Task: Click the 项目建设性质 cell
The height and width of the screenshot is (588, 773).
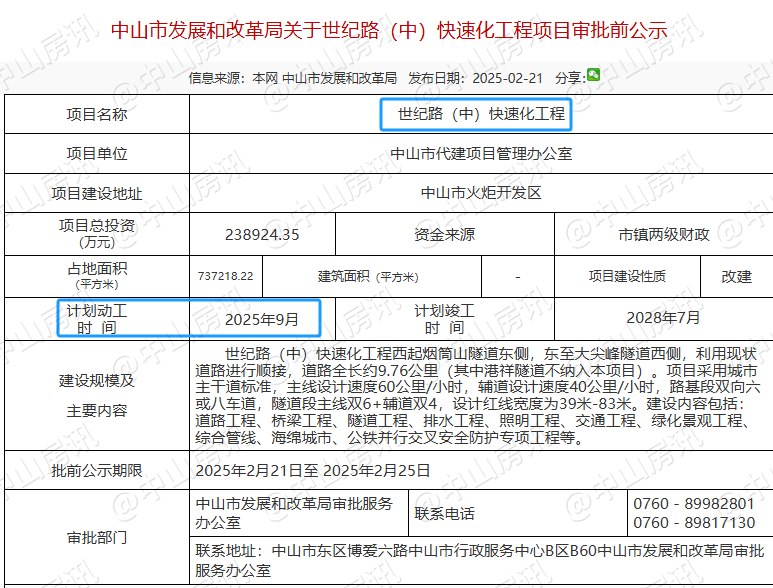Action: (x=628, y=277)
